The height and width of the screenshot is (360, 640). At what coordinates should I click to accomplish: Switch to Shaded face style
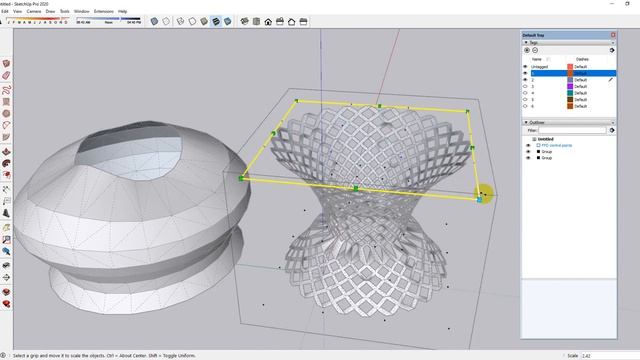pos(204,21)
